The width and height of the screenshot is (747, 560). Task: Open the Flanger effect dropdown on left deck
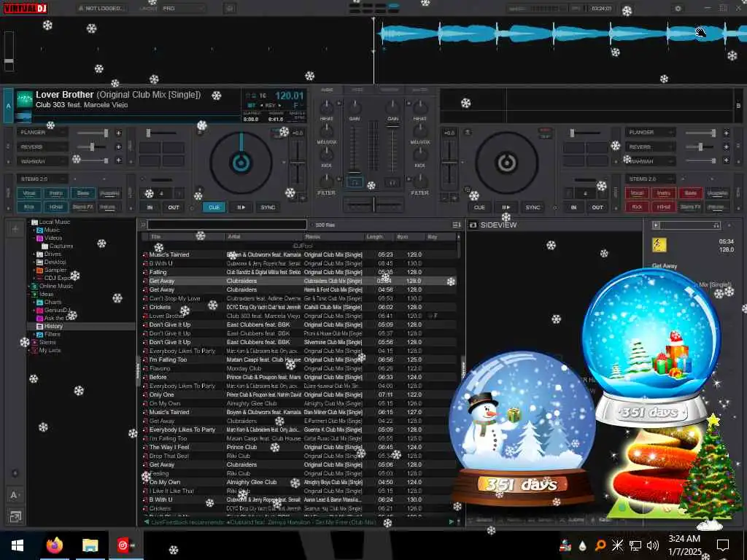coord(42,133)
